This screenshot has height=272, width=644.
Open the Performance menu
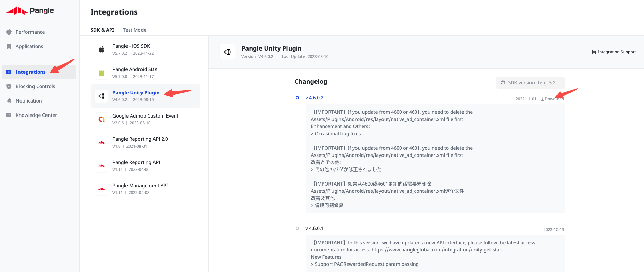[39, 32]
